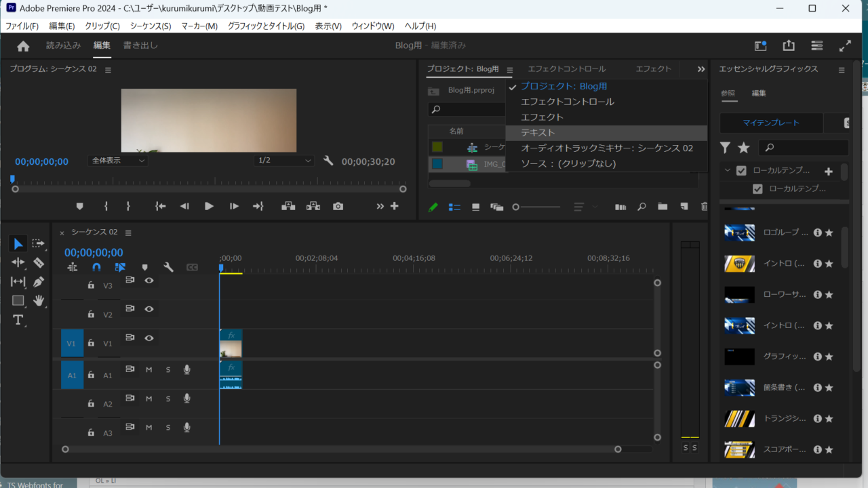The height and width of the screenshot is (488, 868).
Task: Export frame with camera icon
Action: click(338, 206)
